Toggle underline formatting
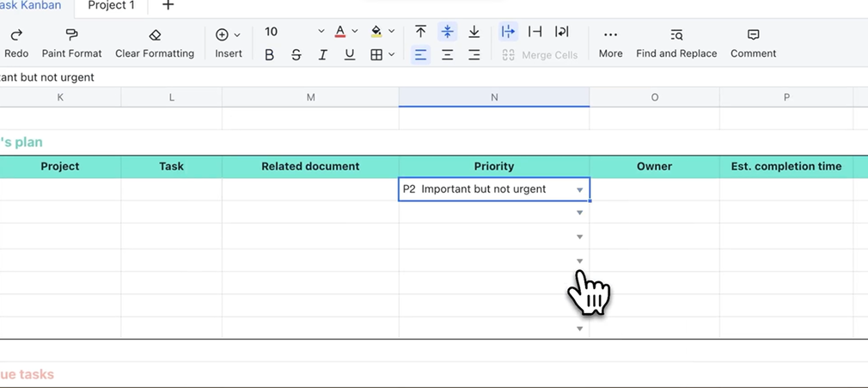 (x=350, y=55)
